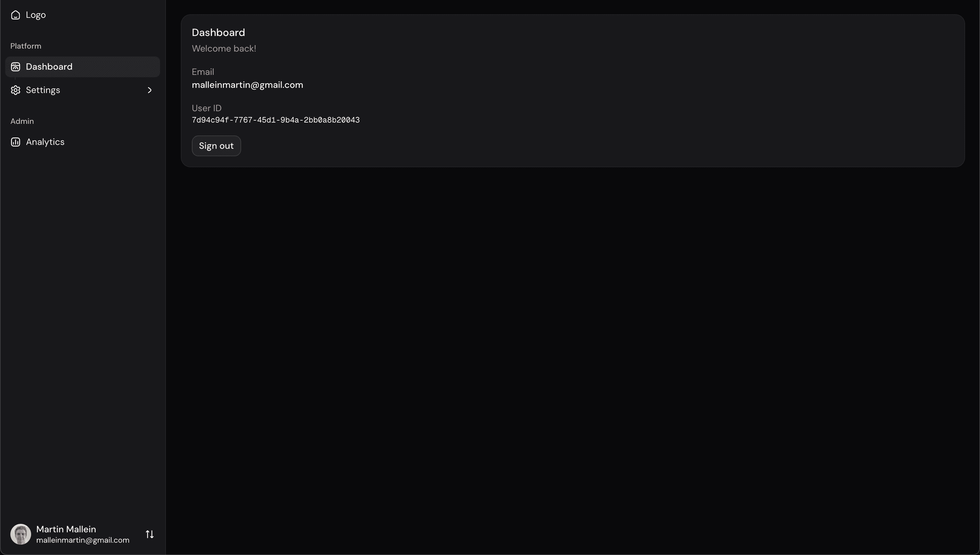980x555 pixels.
Task: Click the Welcome back! subtitle
Action: 224,48
